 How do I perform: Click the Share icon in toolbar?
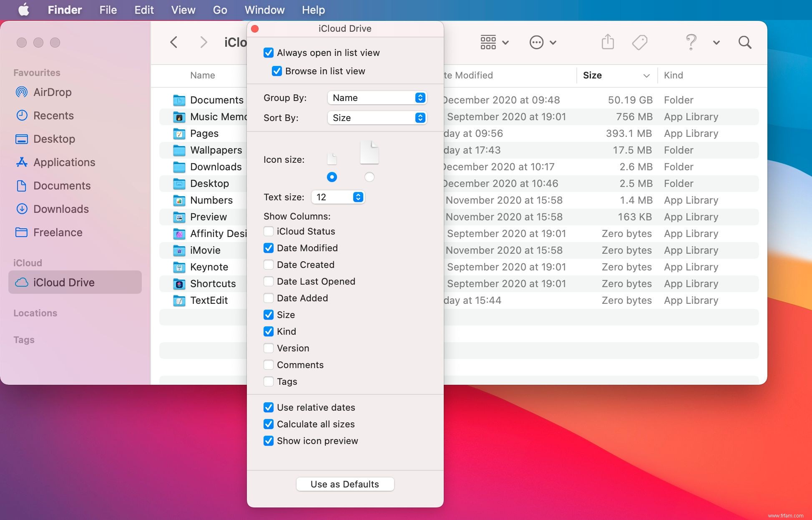[607, 41]
